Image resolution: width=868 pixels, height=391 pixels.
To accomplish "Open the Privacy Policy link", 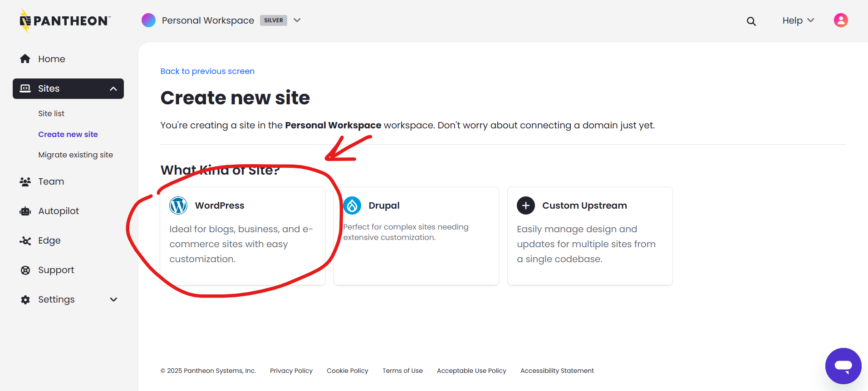I will tap(291, 371).
